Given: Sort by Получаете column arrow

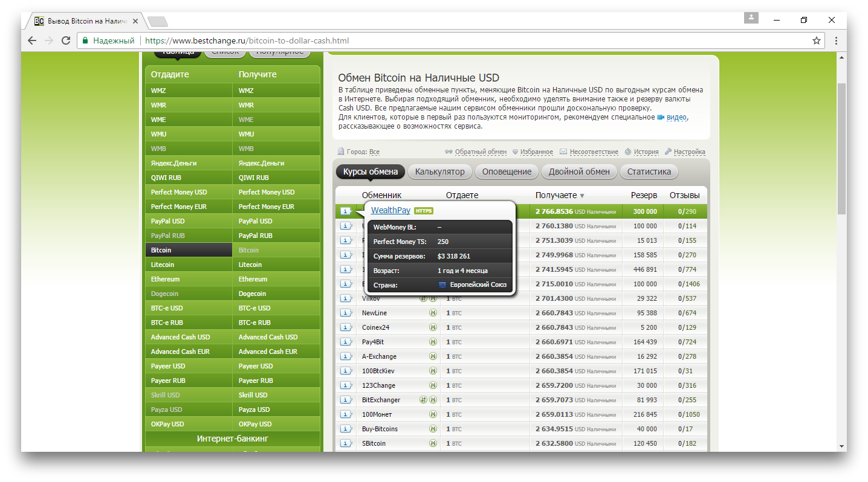Looking at the screenshot, I should [582, 196].
